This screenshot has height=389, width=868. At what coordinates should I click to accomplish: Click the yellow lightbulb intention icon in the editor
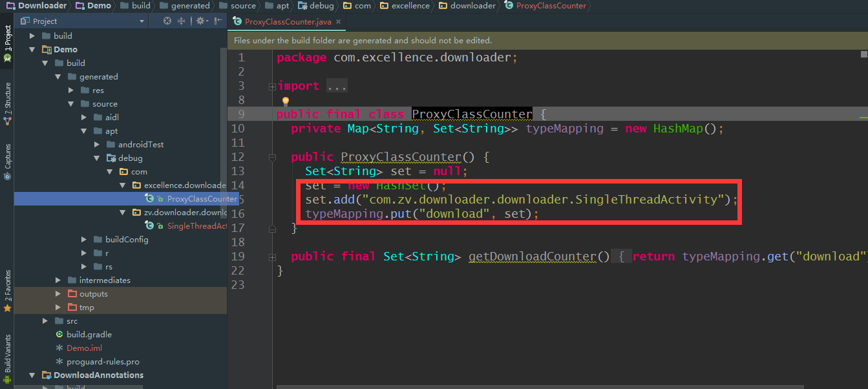point(285,101)
